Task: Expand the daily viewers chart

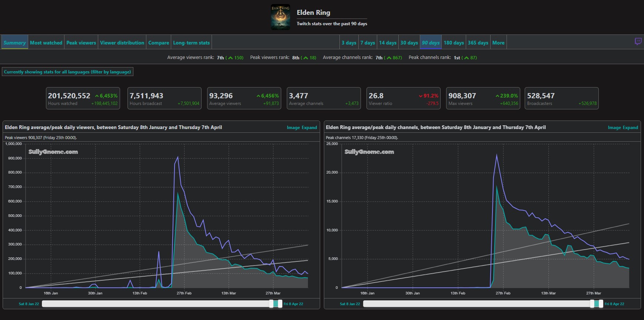Action: (x=309, y=128)
